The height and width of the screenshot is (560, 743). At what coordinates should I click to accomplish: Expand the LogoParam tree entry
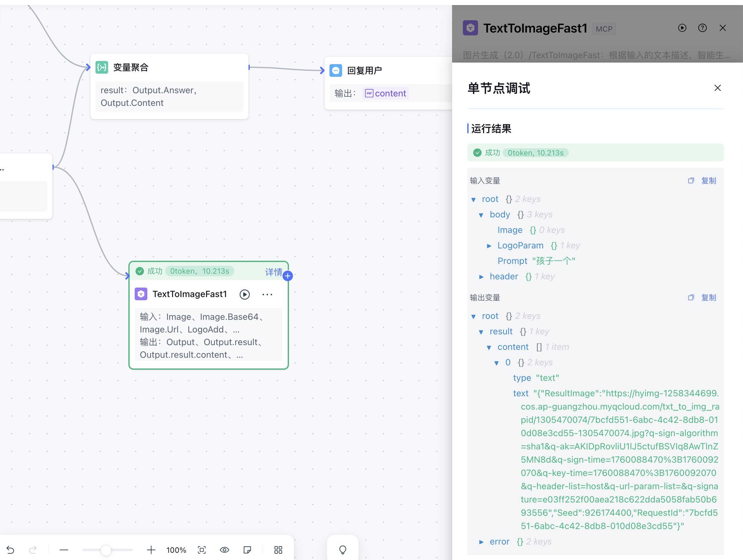coord(489,246)
